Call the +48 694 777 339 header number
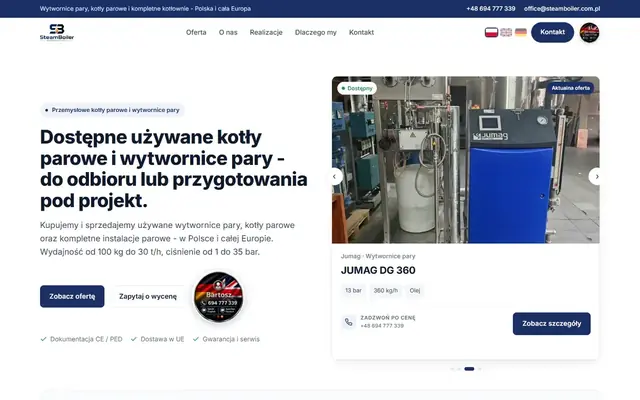The image size is (640, 400). click(x=491, y=9)
